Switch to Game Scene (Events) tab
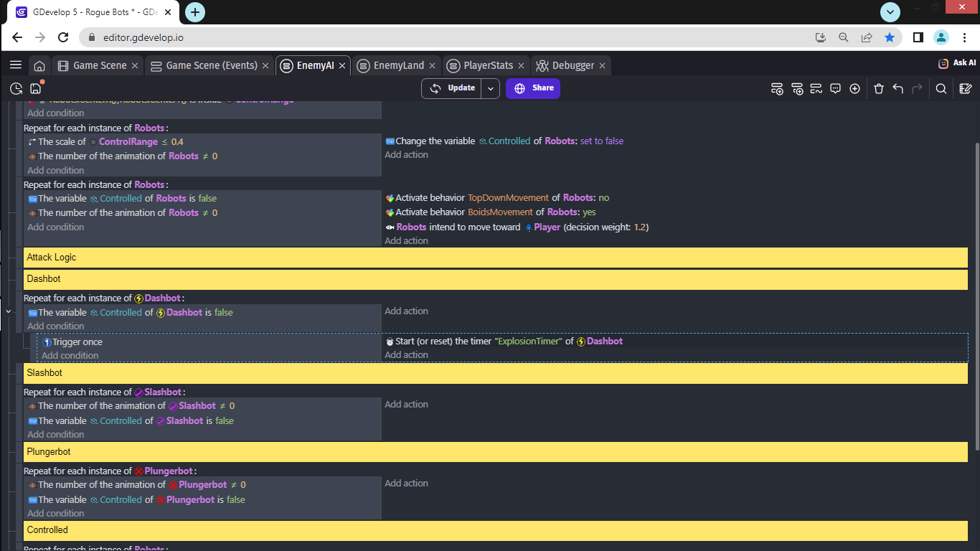 pyautogui.click(x=211, y=65)
